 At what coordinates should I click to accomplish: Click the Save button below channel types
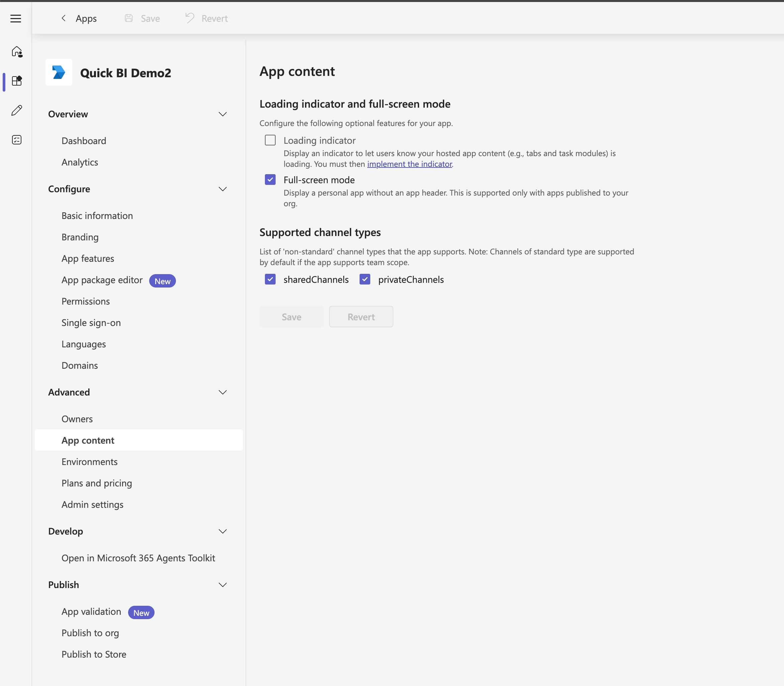coord(291,317)
